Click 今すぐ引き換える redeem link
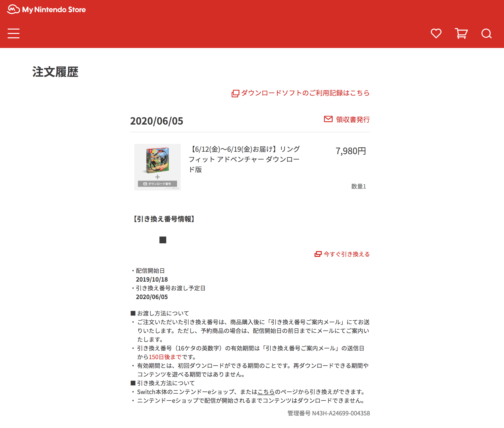 coord(346,254)
